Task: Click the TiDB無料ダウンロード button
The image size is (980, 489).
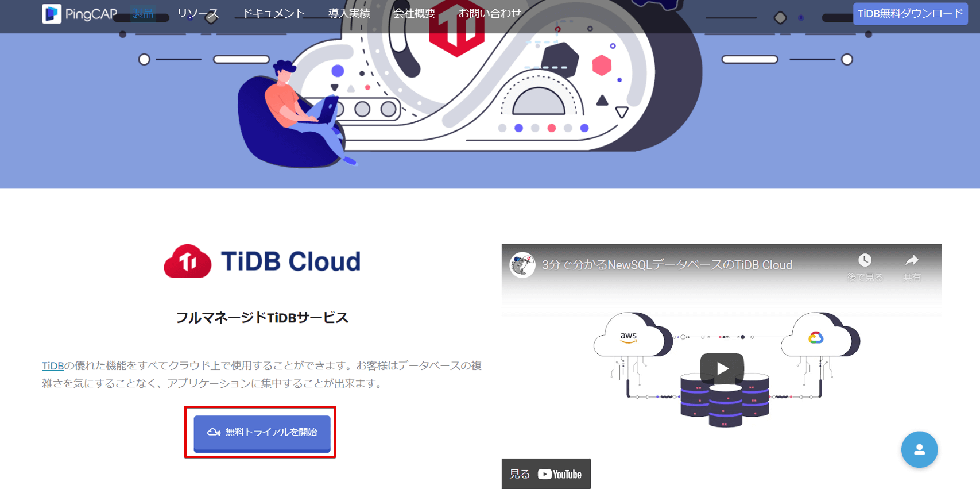Action: click(911, 14)
